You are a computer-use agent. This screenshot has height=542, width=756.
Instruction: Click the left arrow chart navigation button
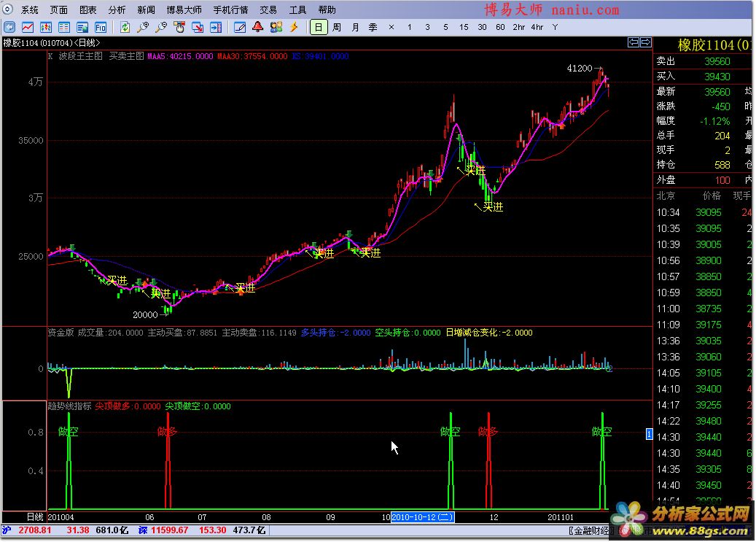click(633, 42)
